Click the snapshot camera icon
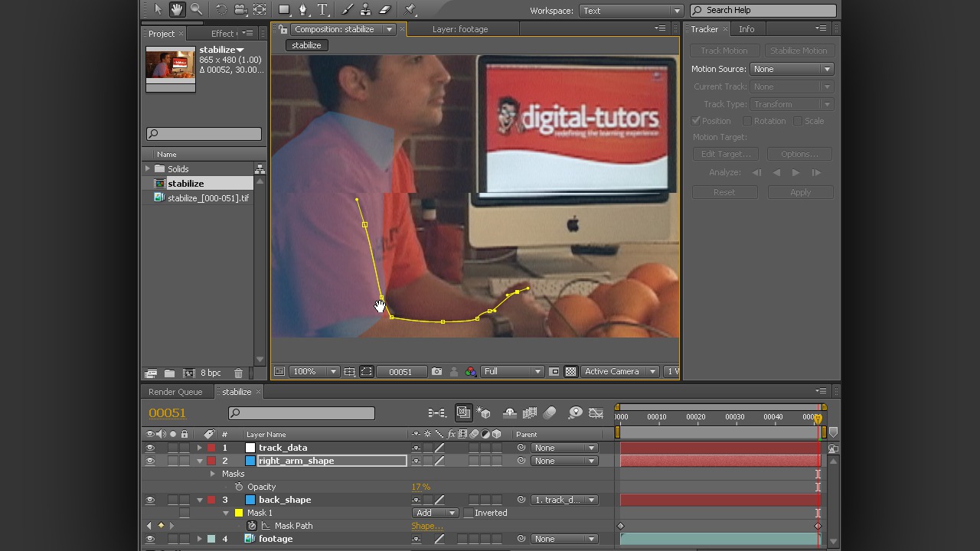 pos(436,372)
